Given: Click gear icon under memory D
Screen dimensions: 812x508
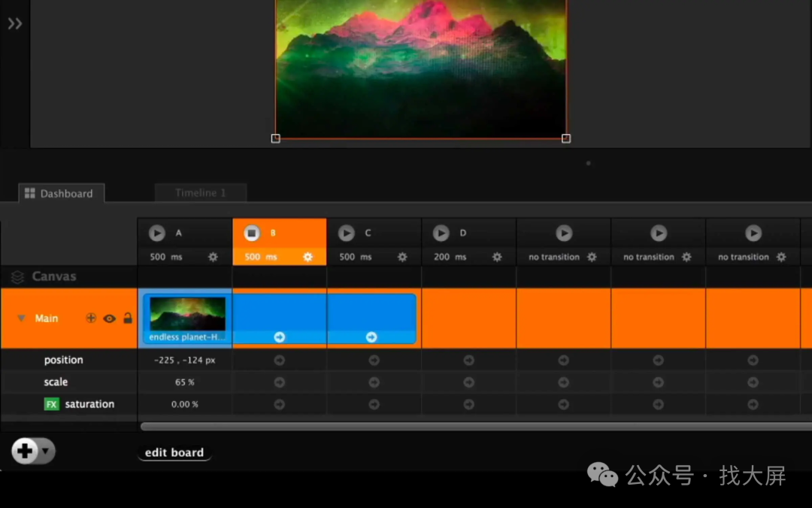Looking at the screenshot, I should tap(497, 257).
